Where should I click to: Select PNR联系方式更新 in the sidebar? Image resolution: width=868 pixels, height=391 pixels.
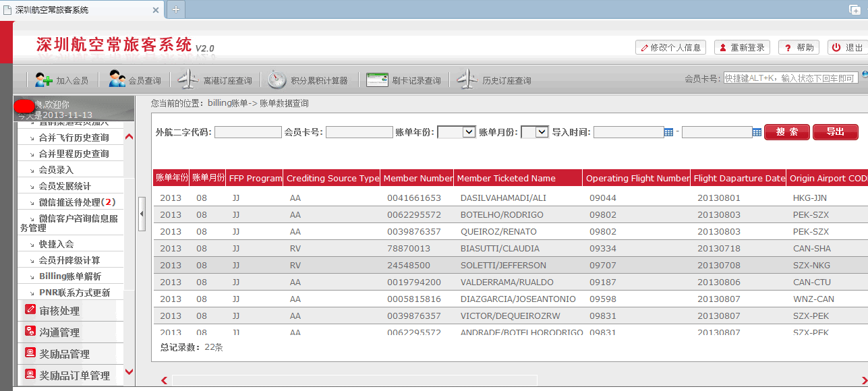[x=74, y=293]
